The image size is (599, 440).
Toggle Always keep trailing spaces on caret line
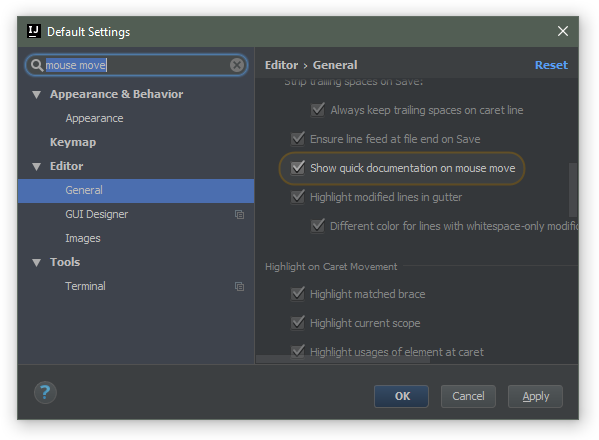tap(318, 110)
